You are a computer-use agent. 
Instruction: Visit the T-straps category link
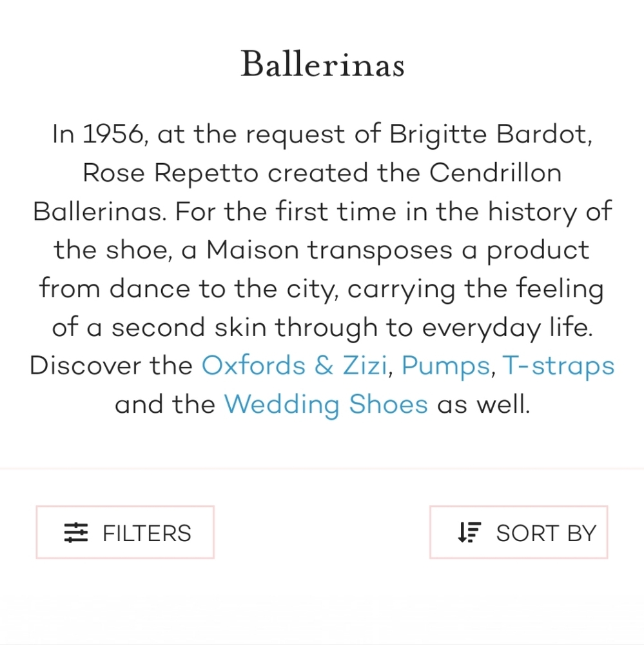click(x=558, y=366)
